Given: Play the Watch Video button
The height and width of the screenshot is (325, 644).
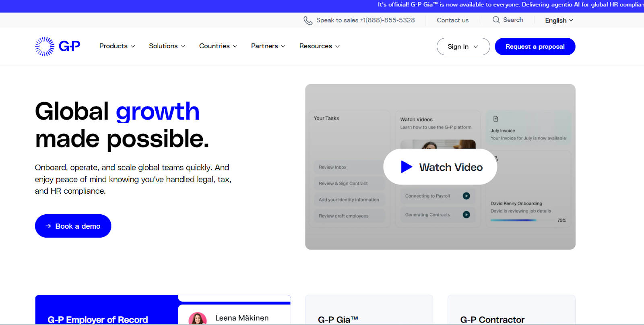Looking at the screenshot, I should (x=440, y=167).
